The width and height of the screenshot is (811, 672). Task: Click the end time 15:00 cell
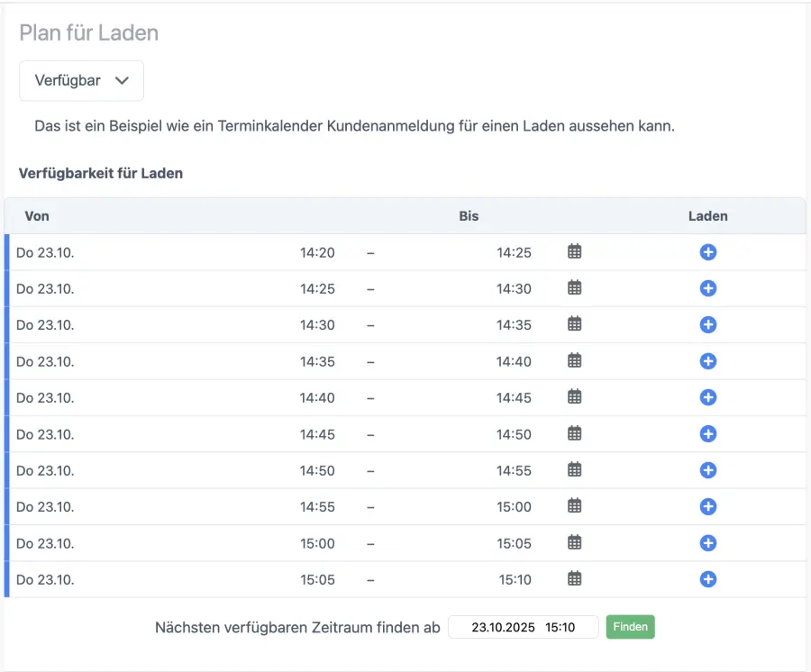point(515,507)
